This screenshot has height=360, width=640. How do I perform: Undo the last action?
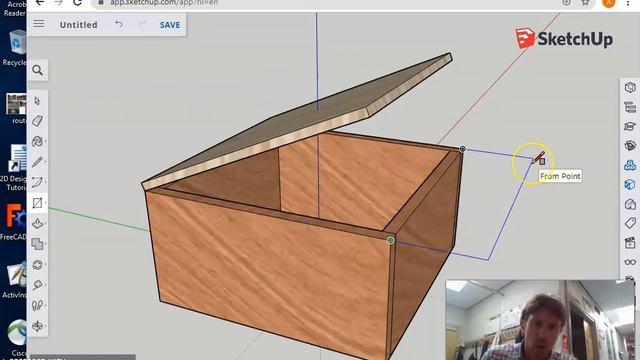point(119,24)
